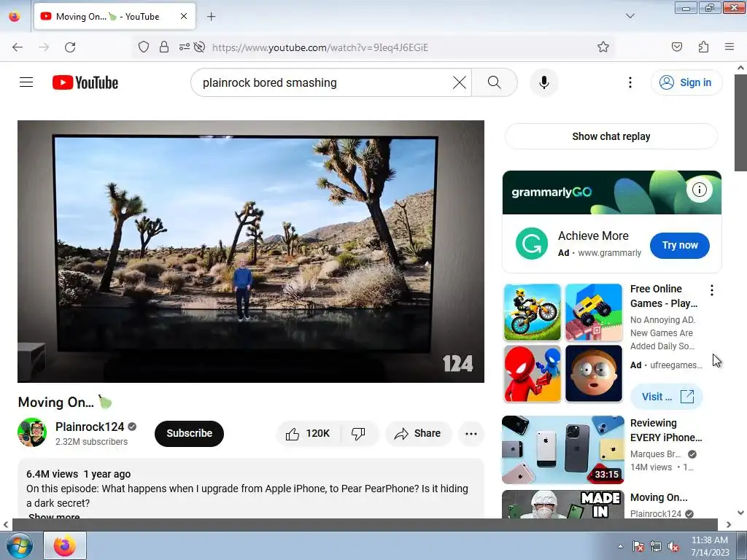This screenshot has height=560, width=747.
Task: Open the network tray icon
Action: [x=656, y=546]
